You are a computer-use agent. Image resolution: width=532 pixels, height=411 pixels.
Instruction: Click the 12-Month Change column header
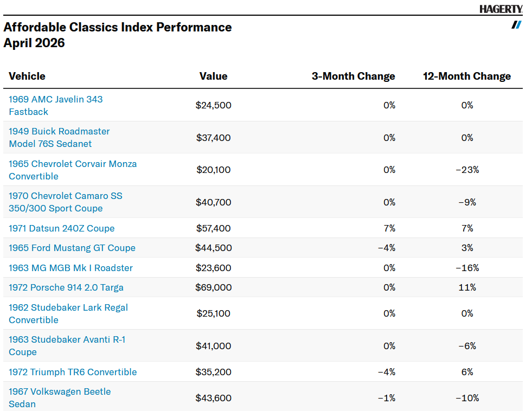tap(466, 76)
